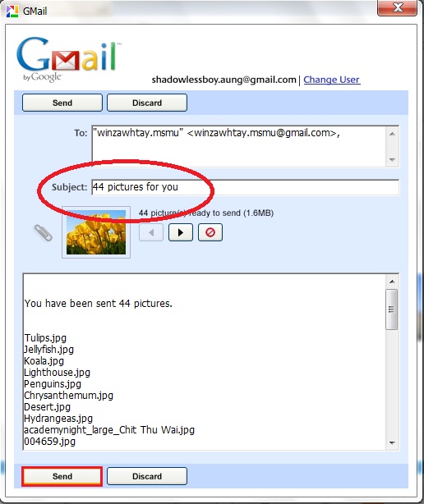
Task: Click the bottom Discard button
Action: pos(147,476)
